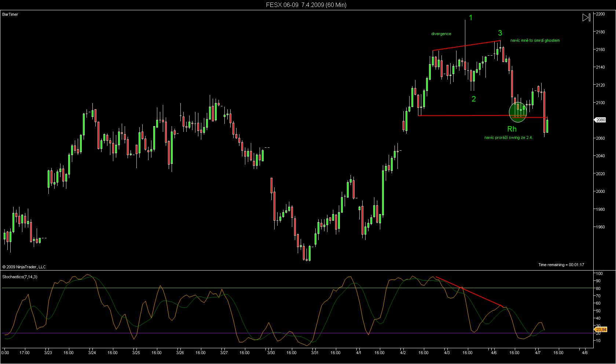616x364 pixels.
Task: Click the 3/31 date on time axis
Action: (315, 353)
